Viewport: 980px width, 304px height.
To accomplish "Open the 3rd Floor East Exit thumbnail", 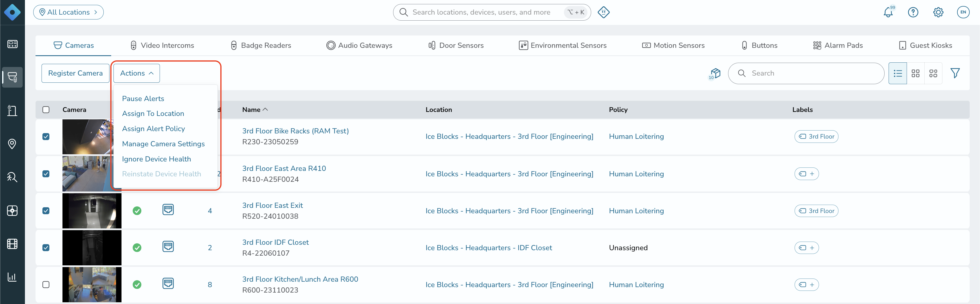I will point(92,210).
